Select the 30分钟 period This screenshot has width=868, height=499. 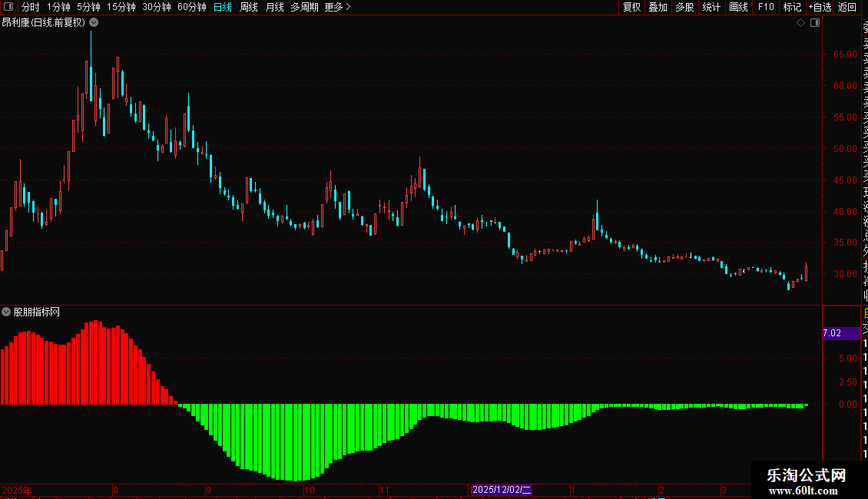(156, 7)
